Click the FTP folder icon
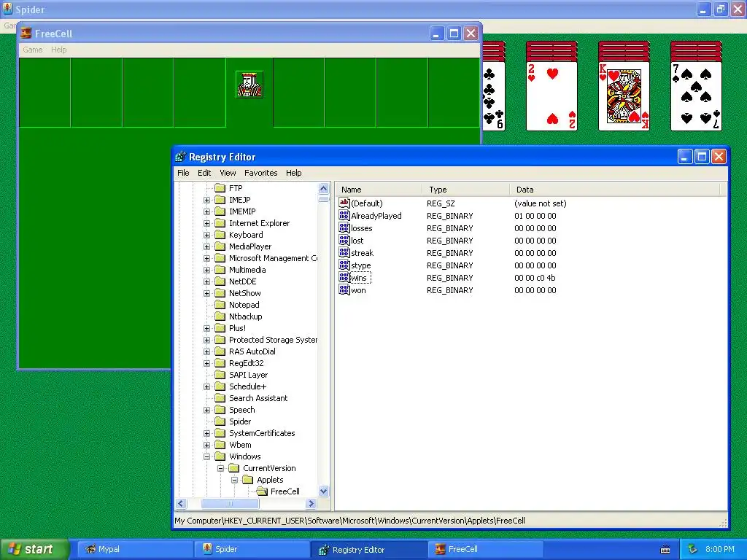Screen dimensions: 747x560 [x=220, y=188]
